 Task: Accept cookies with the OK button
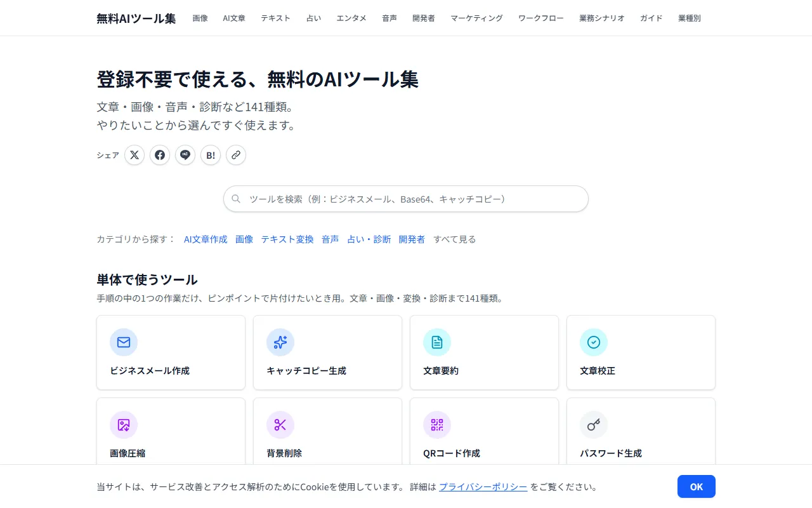[x=697, y=486]
